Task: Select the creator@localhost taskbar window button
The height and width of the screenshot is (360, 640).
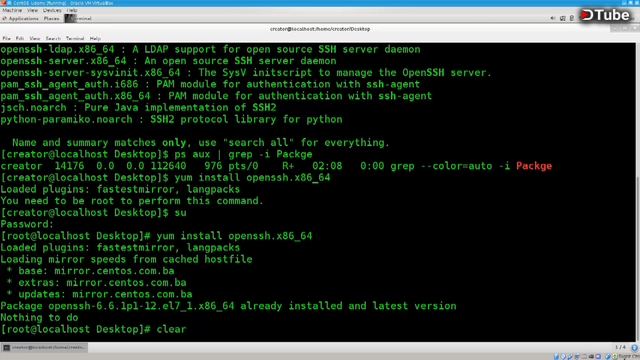Action: [44, 347]
